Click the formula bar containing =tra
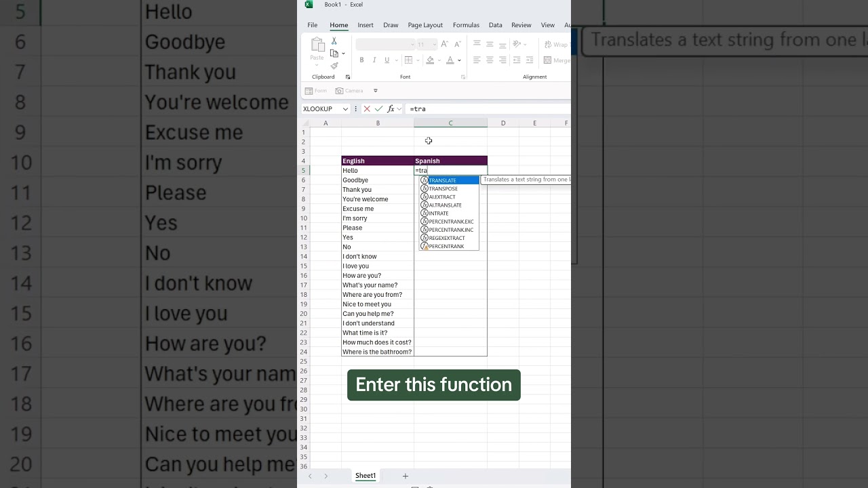868x488 pixels. [x=488, y=108]
